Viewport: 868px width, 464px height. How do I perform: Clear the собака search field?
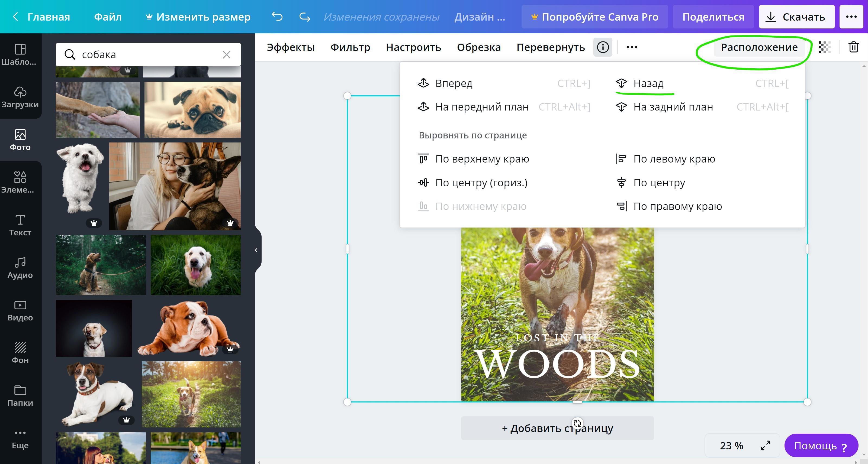point(226,54)
